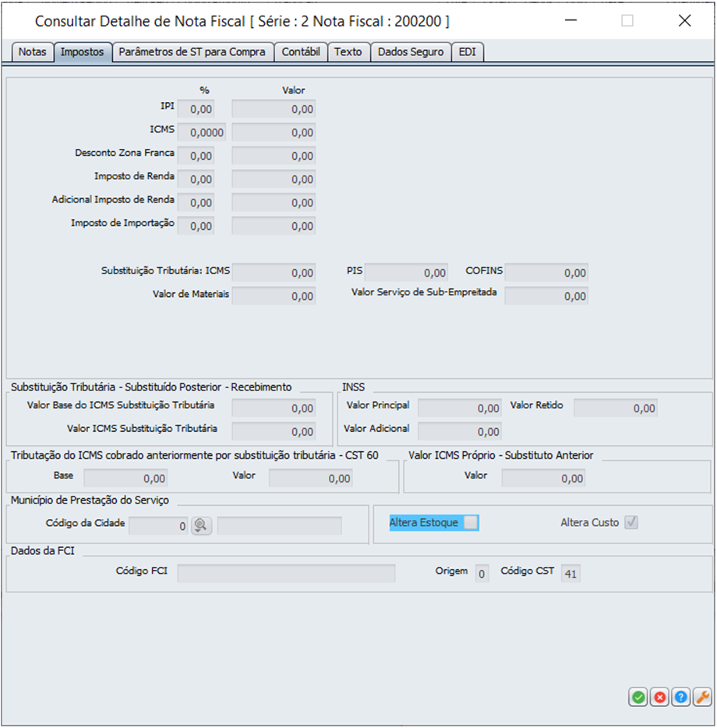Open Parâmetros de ST para Compra tab
The width and height of the screenshot is (717, 728).
click(x=192, y=52)
